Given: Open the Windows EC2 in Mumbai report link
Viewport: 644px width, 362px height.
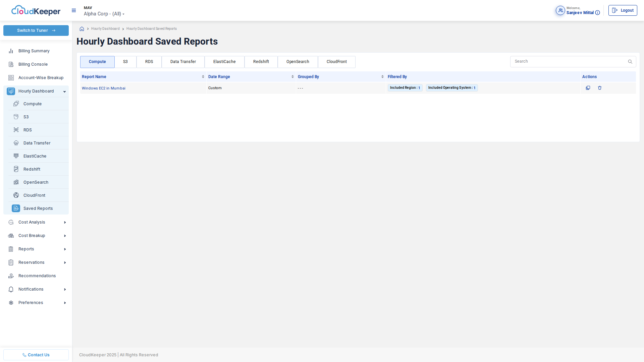Looking at the screenshot, I should pos(103,88).
